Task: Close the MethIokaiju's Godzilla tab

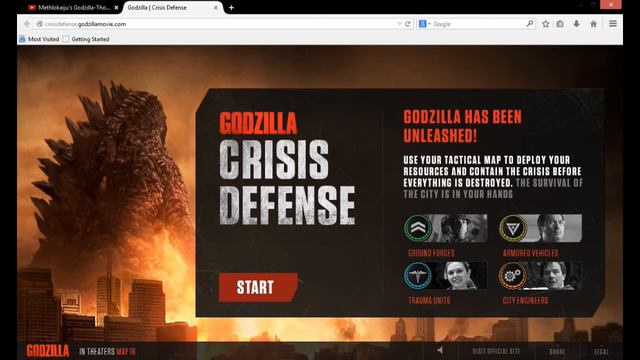Action: click(x=116, y=7)
